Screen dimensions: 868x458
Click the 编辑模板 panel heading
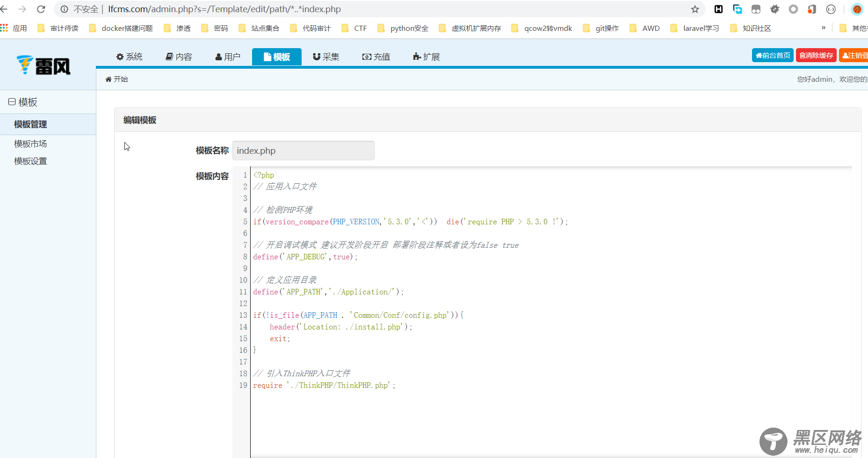pyautogui.click(x=140, y=120)
